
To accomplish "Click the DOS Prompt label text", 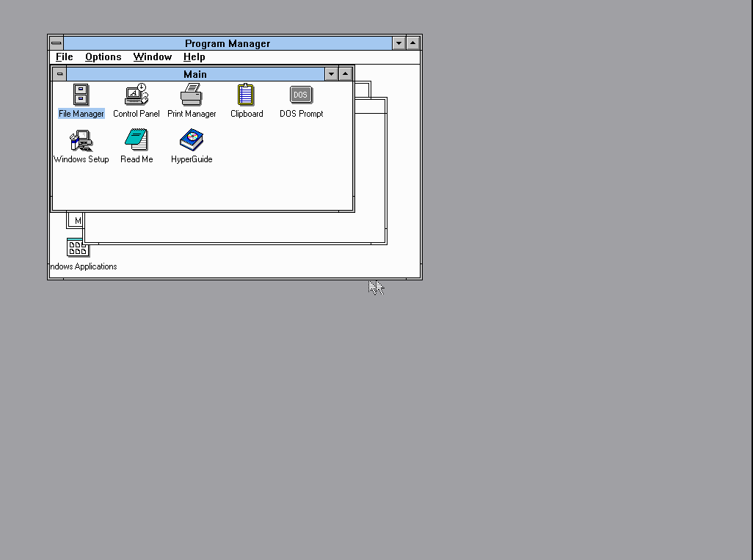I will (301, 114).
